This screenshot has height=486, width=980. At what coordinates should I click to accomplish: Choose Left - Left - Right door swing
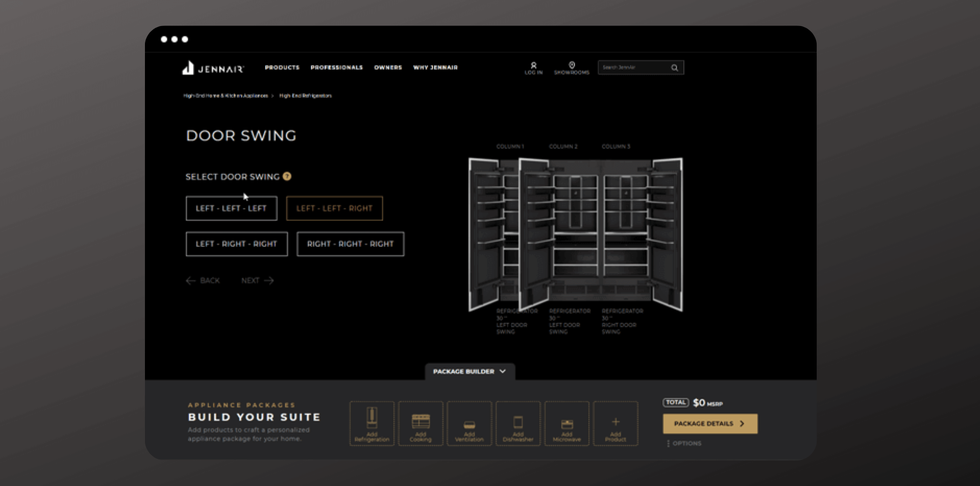(334, 208)
